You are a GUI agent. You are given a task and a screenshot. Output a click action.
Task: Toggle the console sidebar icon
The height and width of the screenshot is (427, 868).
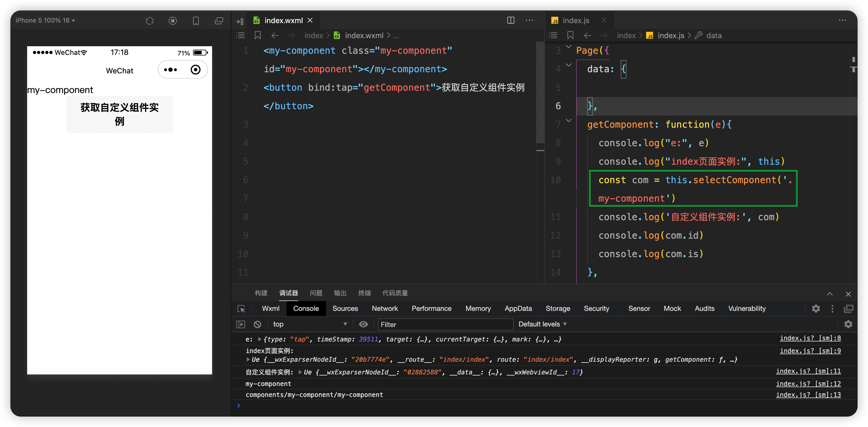[x=241, y=324]
